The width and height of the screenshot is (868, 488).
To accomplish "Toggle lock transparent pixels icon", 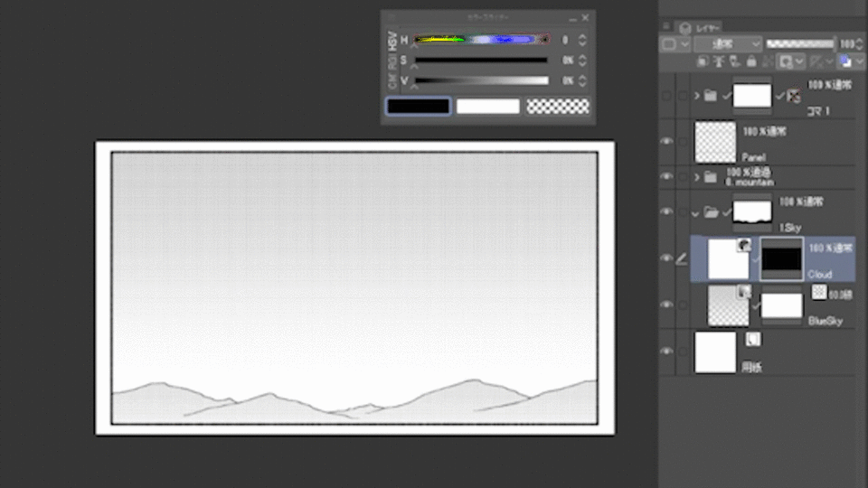I will [x=768, y=61].
